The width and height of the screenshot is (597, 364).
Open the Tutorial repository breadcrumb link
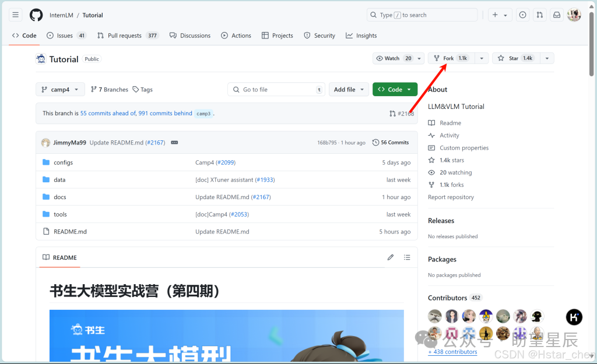point(93,15)
